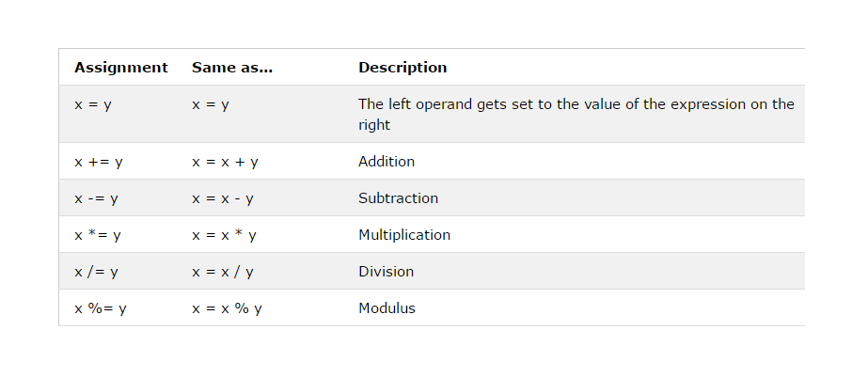
Task: Select the "x *= y" assignment cell
Action: 98,235
